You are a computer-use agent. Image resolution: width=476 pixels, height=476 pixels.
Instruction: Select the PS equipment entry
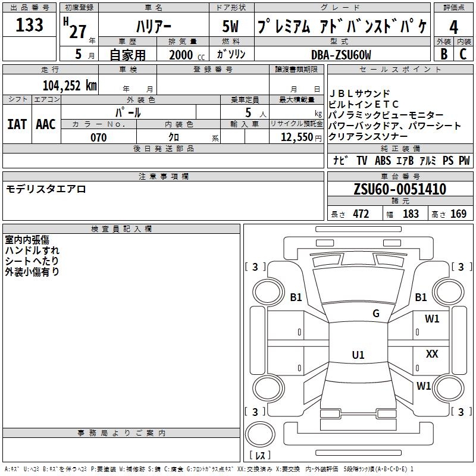tap(448, 161)
